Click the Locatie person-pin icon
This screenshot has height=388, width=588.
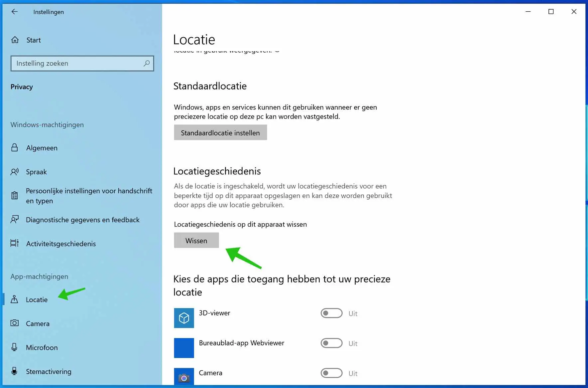point(14,299)
